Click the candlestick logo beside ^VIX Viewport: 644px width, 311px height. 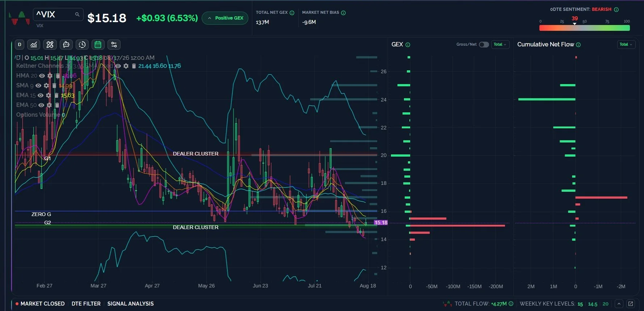(x=19, y=18)
